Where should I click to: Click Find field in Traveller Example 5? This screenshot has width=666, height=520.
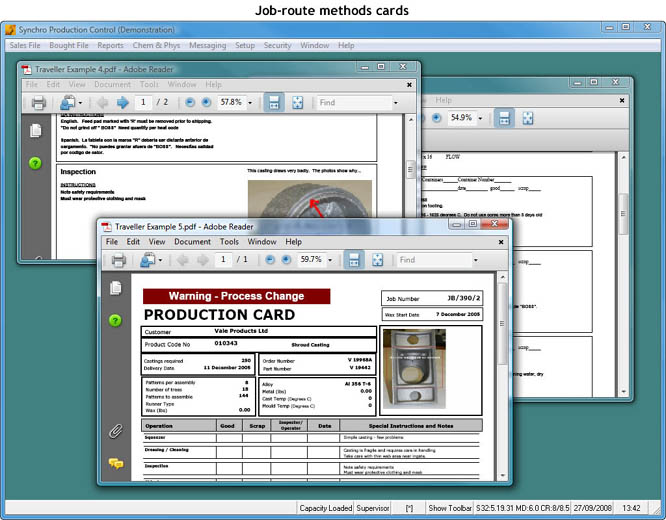(434, 260)
